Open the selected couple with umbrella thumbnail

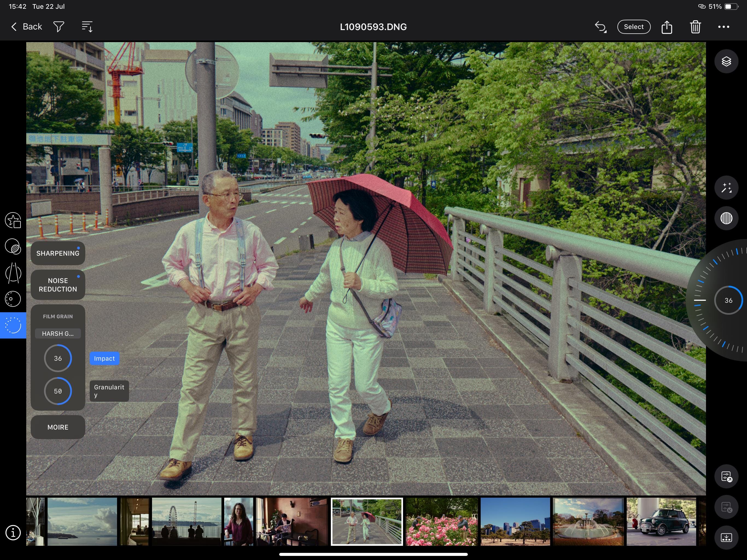pos(367,521)
